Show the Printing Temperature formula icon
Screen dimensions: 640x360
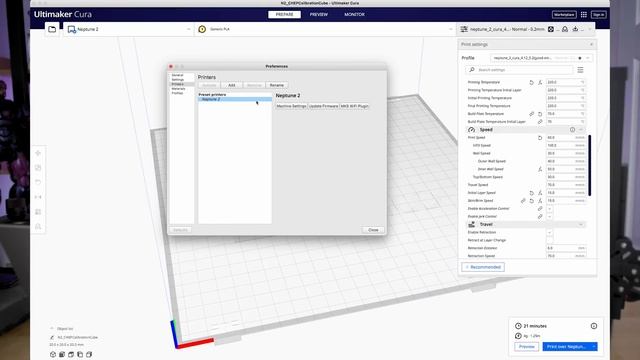tap(540, 82)
